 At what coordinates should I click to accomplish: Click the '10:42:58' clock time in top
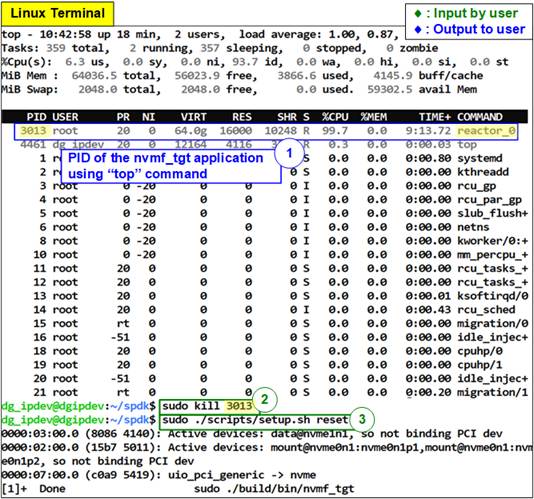point(65,34)
